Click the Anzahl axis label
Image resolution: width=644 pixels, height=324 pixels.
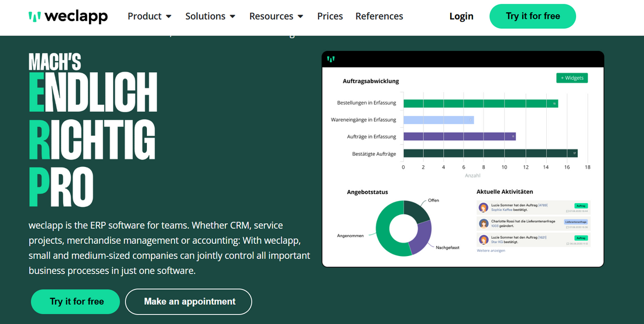[472, 176]
